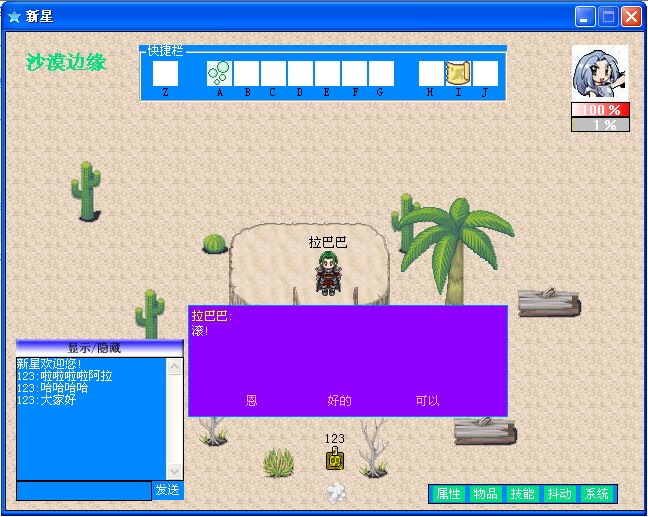Viewport: 648px width, 517px height.
Task: Click the 新星欢迎您! welcome message
Action: [49, 364]
